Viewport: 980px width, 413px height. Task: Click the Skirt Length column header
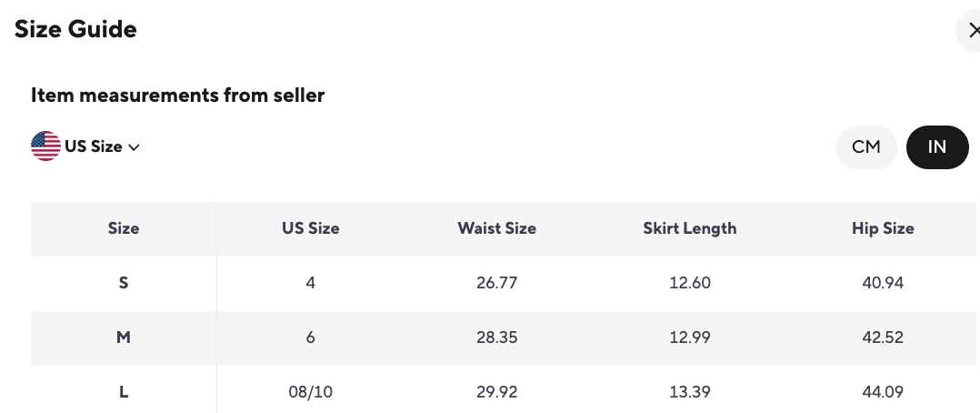[x=689, y=228]
